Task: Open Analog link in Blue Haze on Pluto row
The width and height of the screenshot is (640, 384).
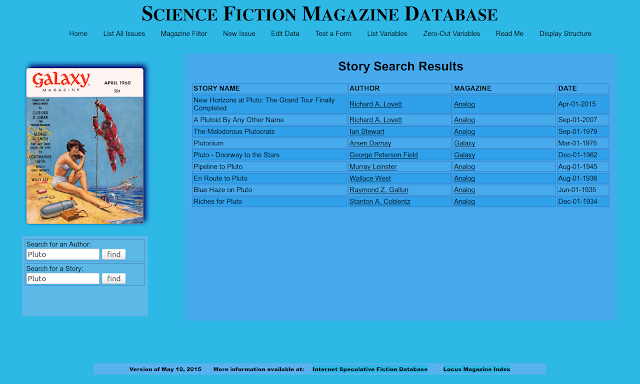Action: [464, 190]
